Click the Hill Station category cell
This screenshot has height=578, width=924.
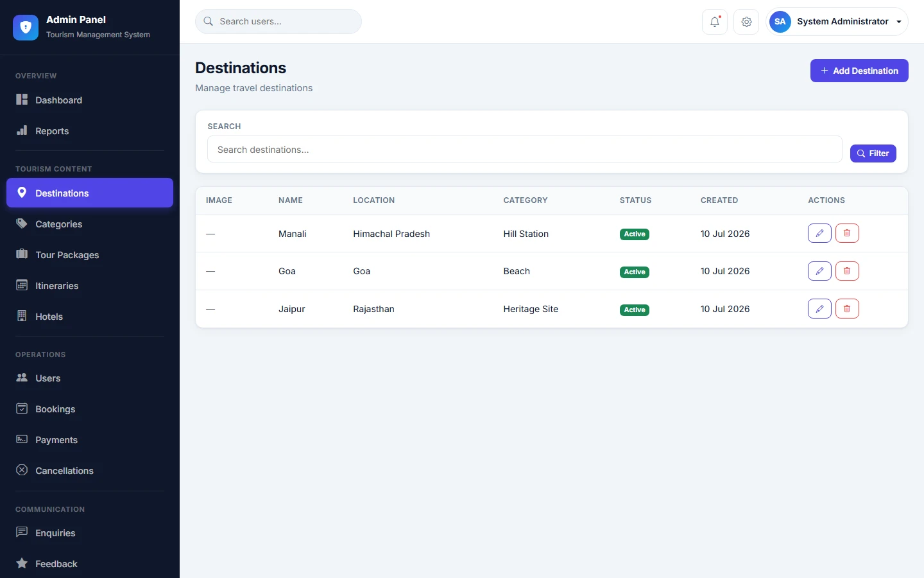click(526, 234)
